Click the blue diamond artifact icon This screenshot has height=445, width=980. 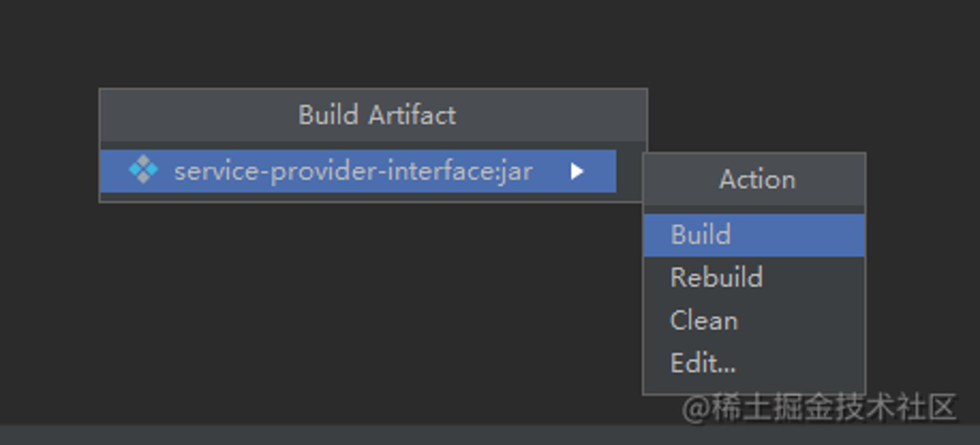click(143, 170)
